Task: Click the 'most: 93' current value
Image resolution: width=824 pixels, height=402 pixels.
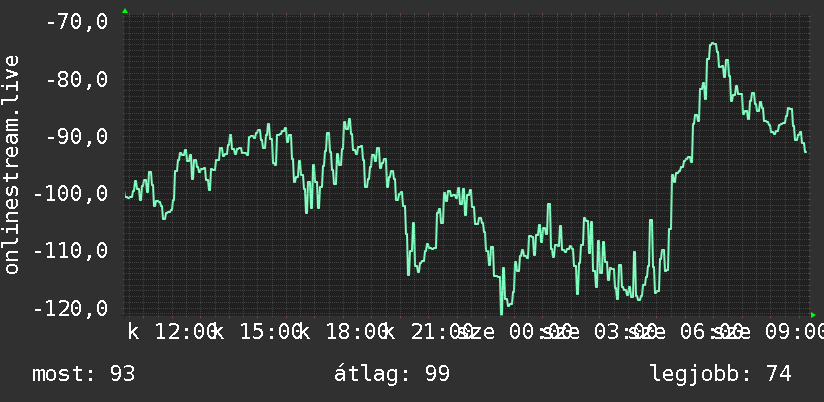Action: (x=84, y=374)
